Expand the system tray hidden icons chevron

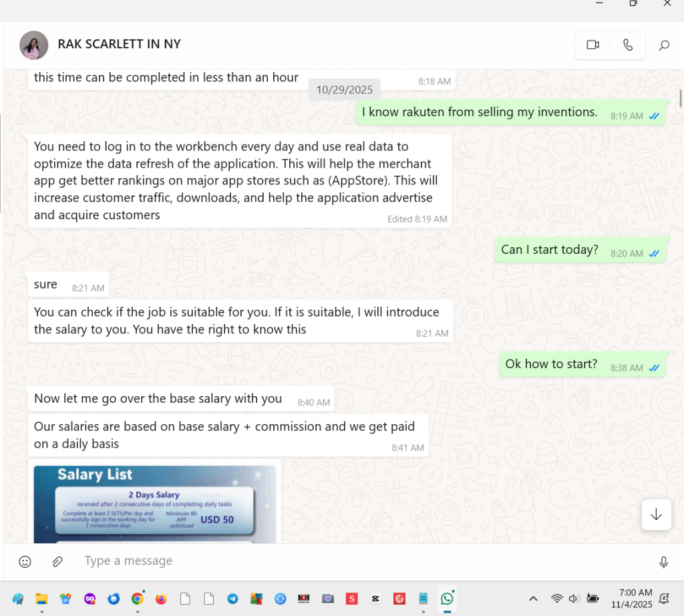533,599
